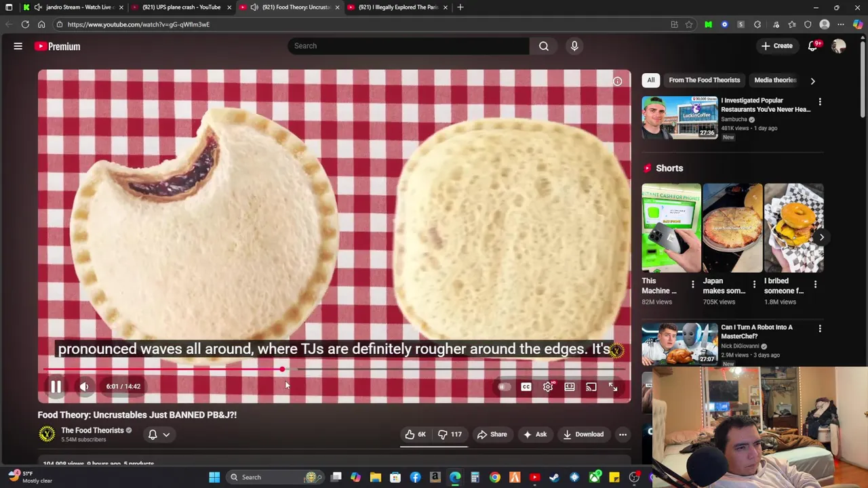Mute the video using the volume icon
This screenshot has height=488, width=868.
84,386
